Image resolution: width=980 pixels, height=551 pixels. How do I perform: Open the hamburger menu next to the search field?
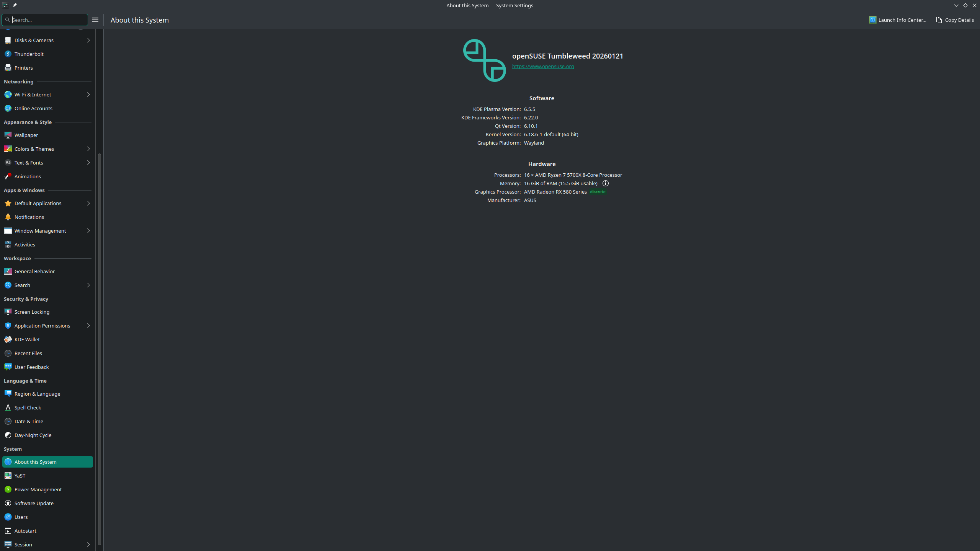[95, 20]
